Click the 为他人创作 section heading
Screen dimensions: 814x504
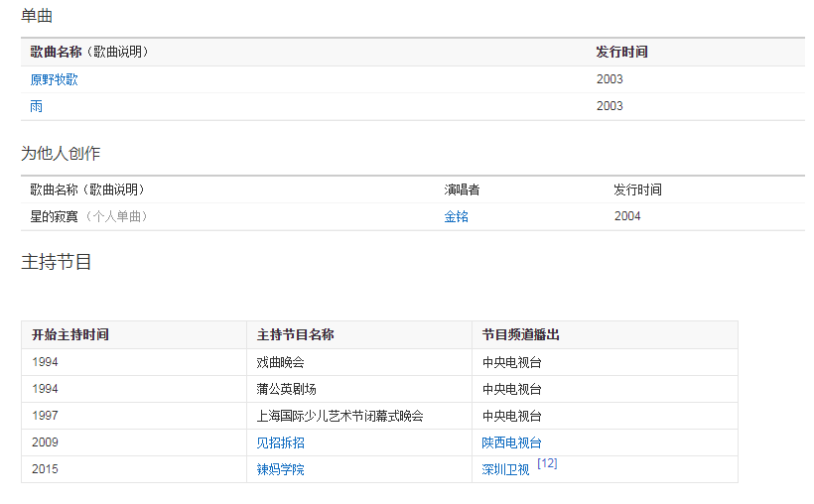click(x=61, y=153)
